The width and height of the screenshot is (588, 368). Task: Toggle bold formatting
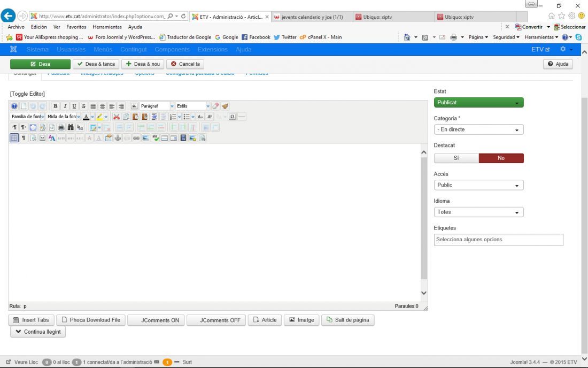coord(56,106)
